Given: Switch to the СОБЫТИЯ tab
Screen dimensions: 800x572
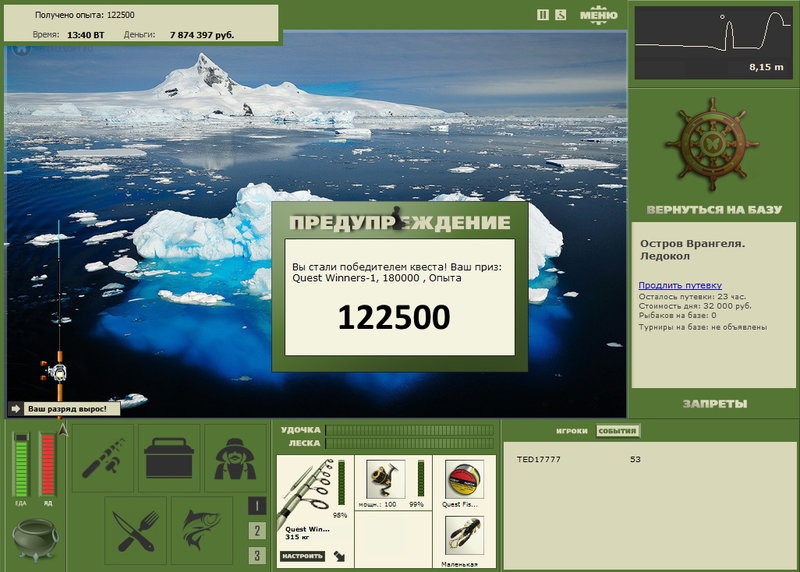Looking at the screenshot, I should tap(617, 431).
